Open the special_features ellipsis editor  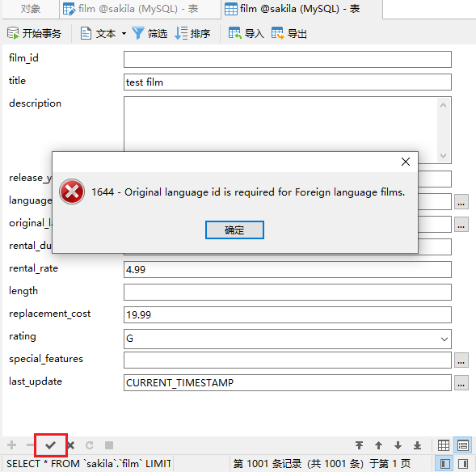click(461, 360)
